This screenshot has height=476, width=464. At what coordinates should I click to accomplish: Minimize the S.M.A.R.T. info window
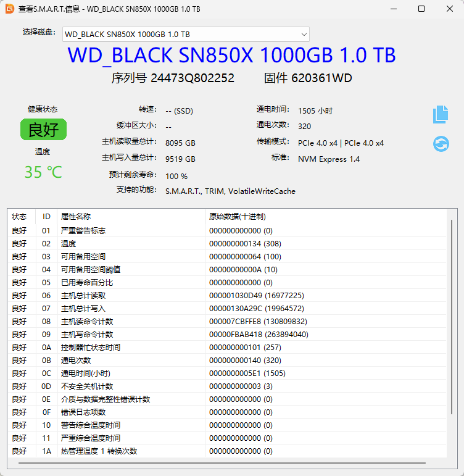(394, 9)
